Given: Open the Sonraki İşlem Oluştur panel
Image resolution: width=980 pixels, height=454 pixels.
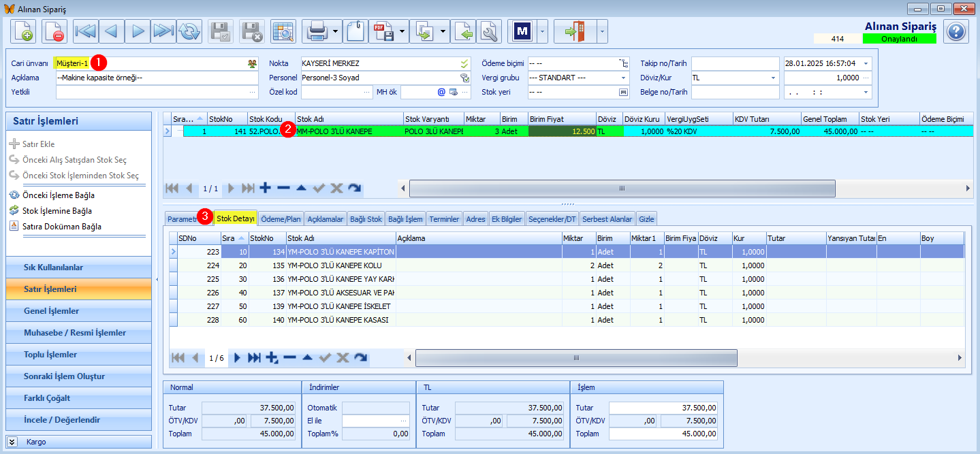Looking at the screenshot, I should 78,376.
